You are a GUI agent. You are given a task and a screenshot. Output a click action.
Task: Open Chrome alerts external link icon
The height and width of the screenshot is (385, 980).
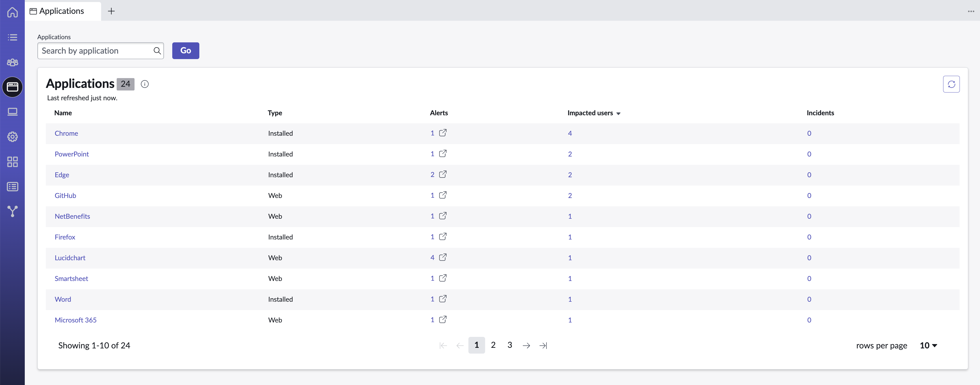443,133
